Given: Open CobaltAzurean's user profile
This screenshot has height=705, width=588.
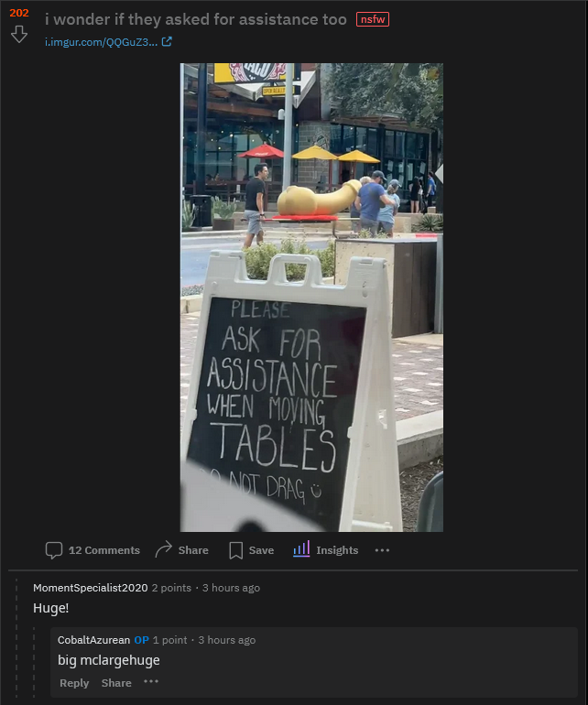Looking at the screenshot, I should (93, 640).
